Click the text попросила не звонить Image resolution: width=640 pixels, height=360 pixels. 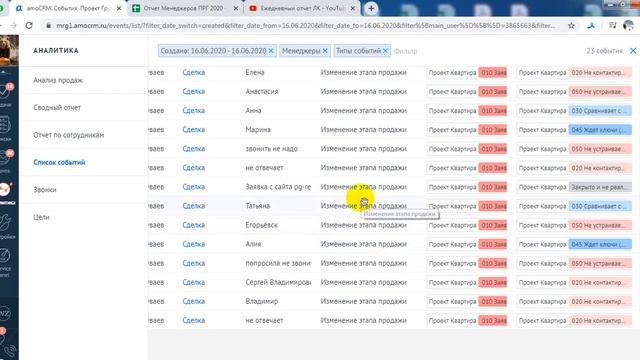pos(278,263)
